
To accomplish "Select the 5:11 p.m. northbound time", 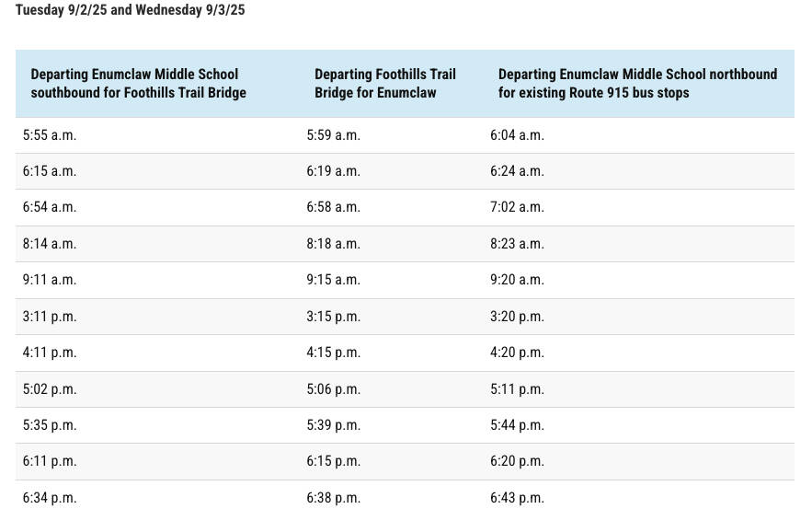I will (517, 389).
